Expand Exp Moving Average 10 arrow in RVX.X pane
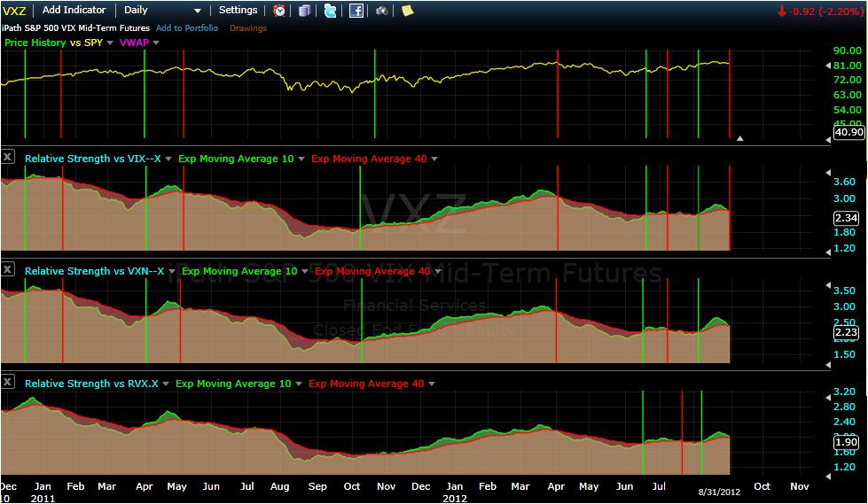This screenshot has height=504, width=868. click(299, 384)
